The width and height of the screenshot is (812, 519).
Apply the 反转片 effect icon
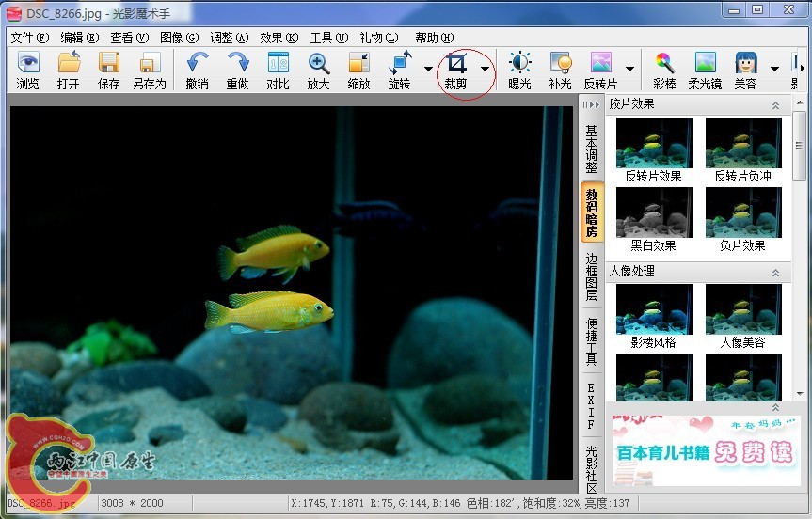(x=600, y=71)
